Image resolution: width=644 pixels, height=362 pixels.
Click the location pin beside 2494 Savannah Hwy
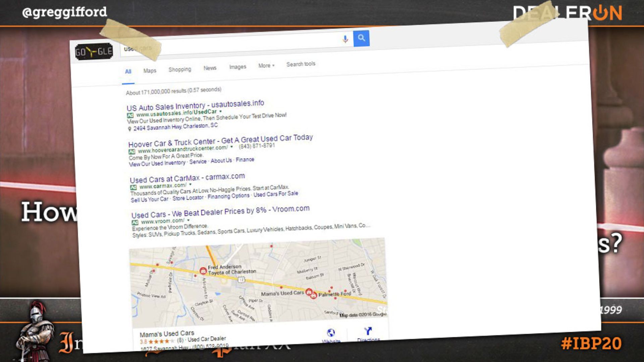tap(129, 129)
